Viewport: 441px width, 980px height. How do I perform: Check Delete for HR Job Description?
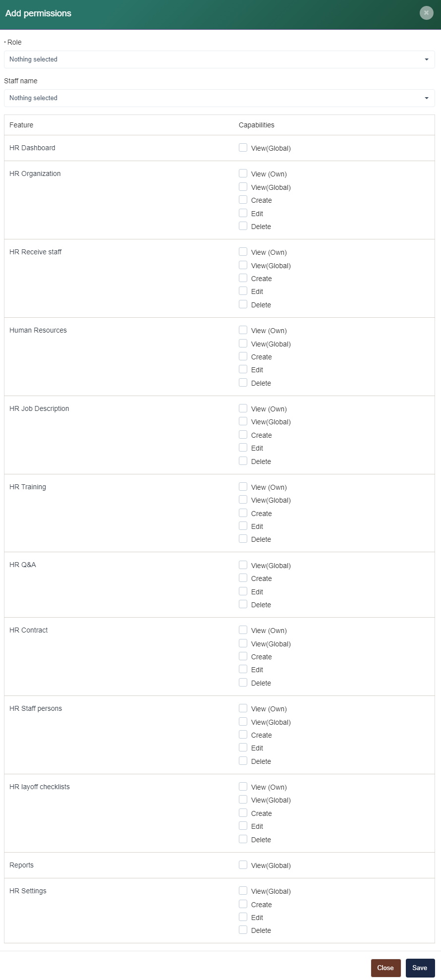[243, 461]
